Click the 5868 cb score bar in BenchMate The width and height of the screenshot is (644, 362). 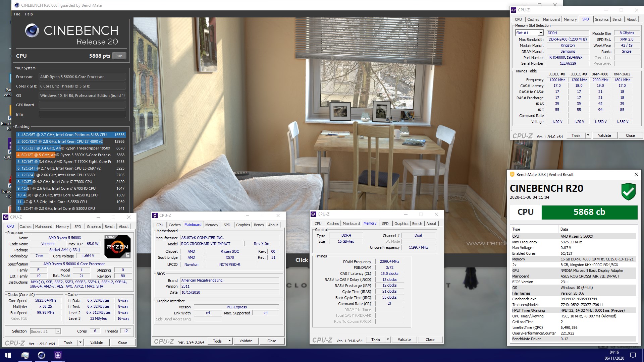click(589, 212)
